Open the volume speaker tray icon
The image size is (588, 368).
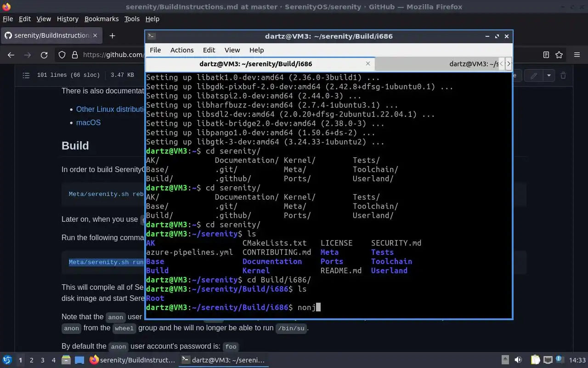[x=518, y=360]
